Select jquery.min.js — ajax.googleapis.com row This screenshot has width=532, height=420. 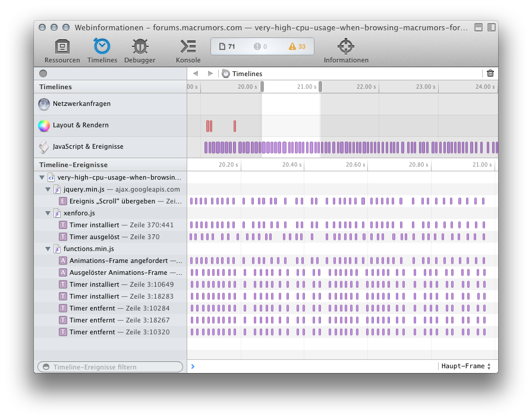point(111,189)
